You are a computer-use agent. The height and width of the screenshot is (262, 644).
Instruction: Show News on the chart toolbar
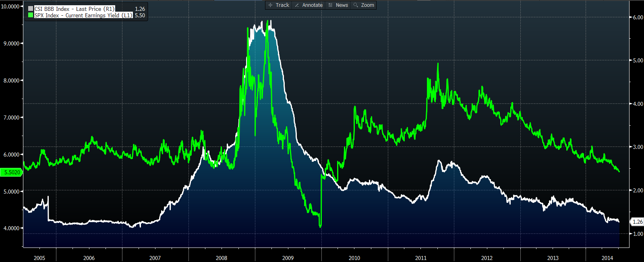click(x=338, y=5)
